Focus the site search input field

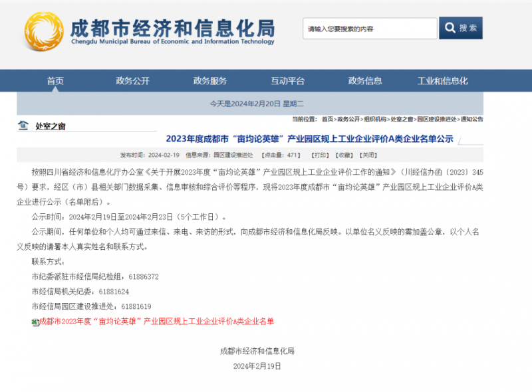(x=370, y=29)
